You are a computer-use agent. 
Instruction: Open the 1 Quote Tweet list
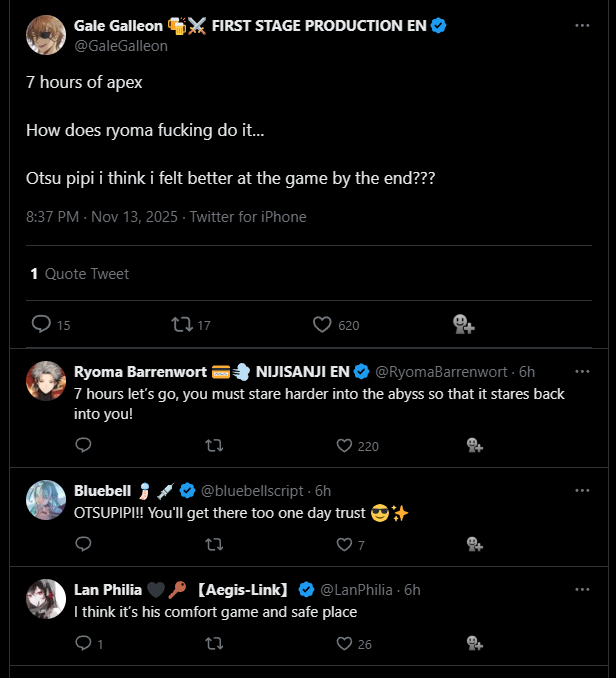click(79, 273)
